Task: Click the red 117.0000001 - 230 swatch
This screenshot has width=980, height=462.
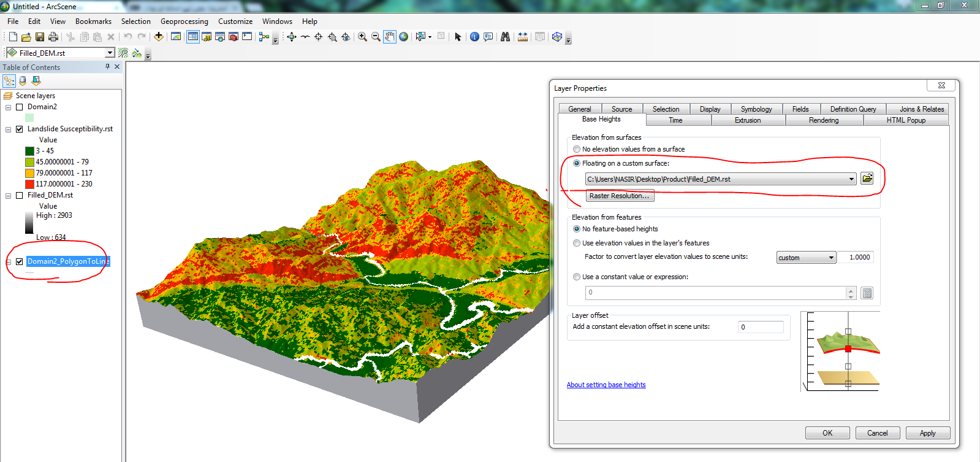Action: coord(29,184)
